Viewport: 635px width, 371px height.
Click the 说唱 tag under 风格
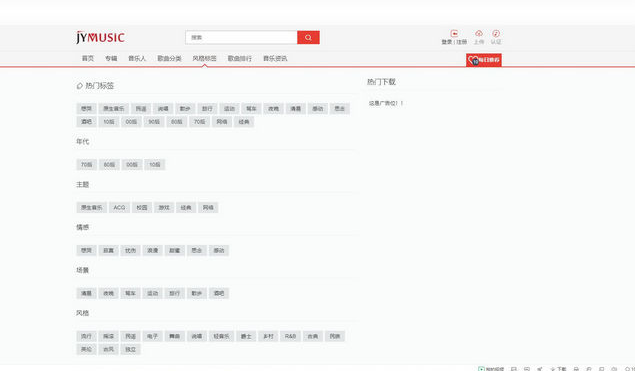click(x=197, y=336)
